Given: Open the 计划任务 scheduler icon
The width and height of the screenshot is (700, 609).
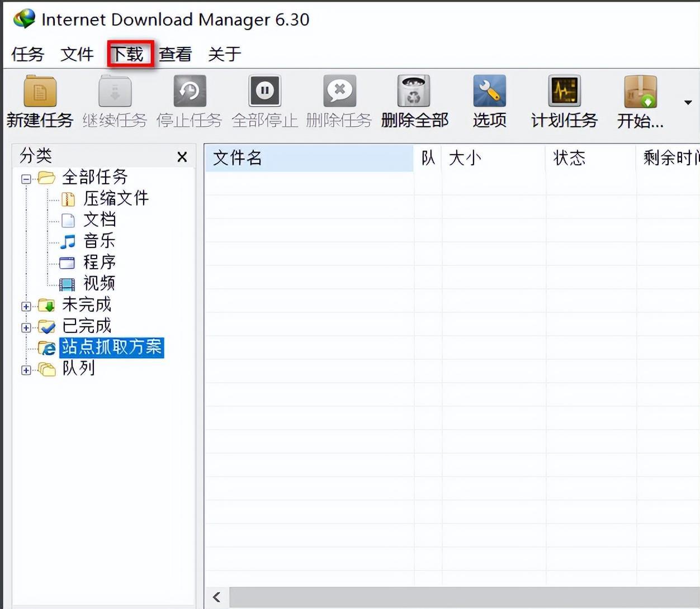Looking at the screenshot, I should coord(564,91).
